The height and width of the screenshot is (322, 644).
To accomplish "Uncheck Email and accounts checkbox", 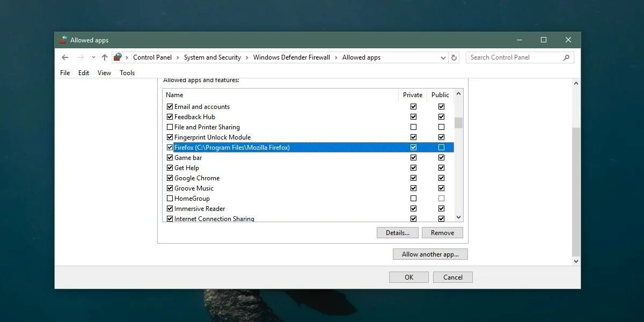I will (170, 107).
